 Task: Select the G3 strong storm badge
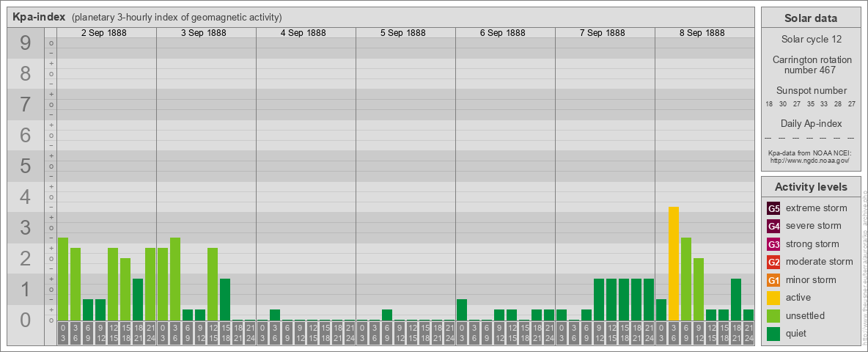click(774, 244)
